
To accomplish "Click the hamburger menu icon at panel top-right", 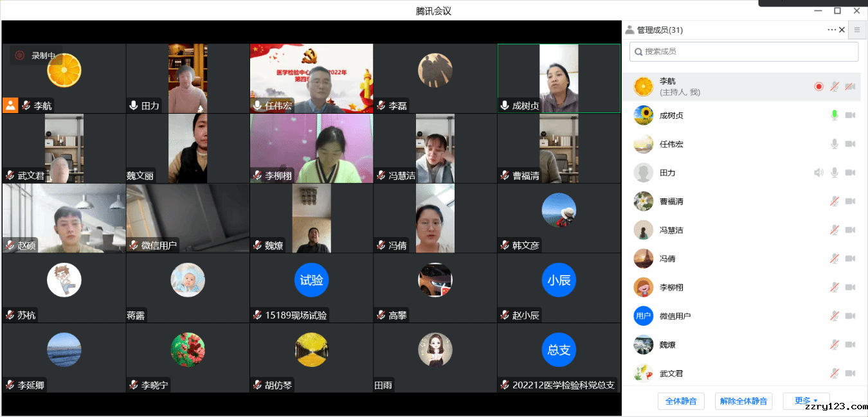I will (857, 30).
